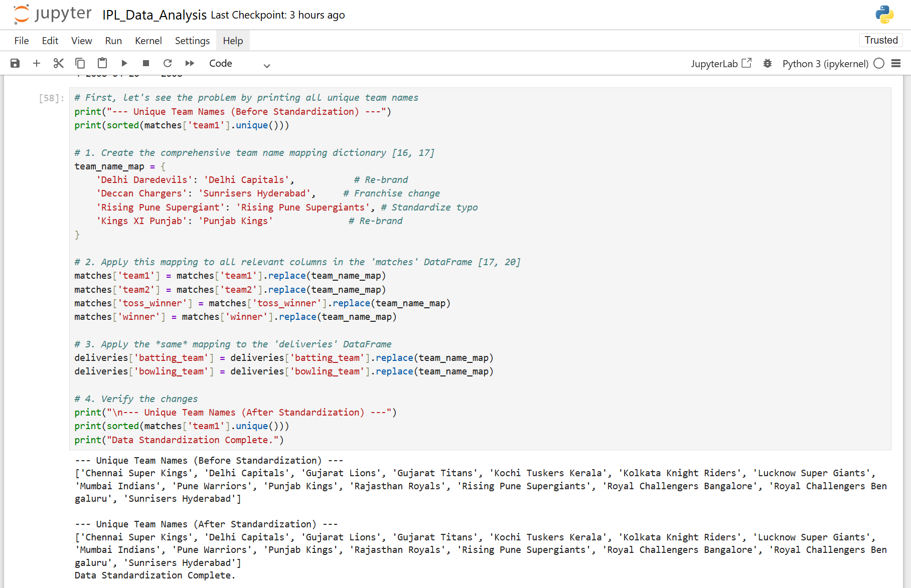Copy the selected cell using the copy icon
This screenshot has width=911, height=588.
(x=80, y=63)
